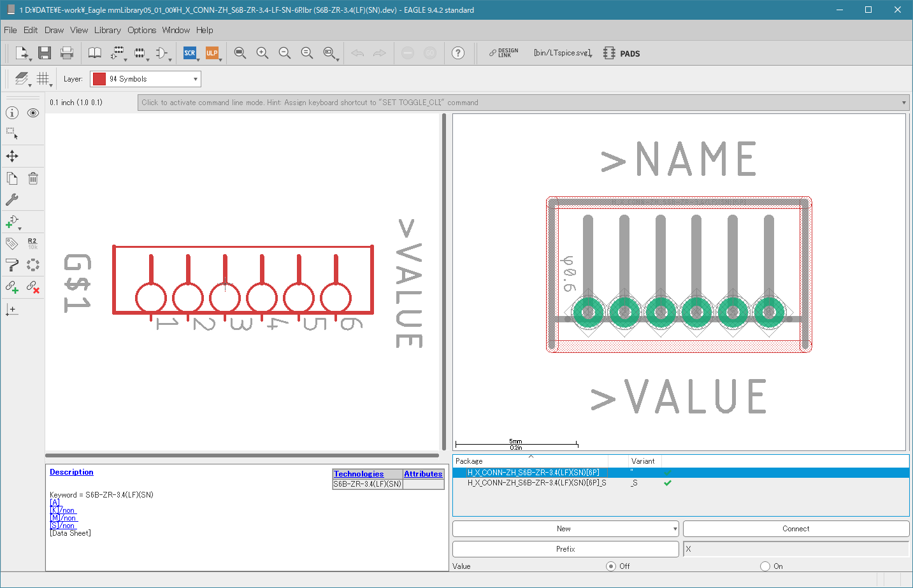
Task: Open the Technologies link
Action: (359, 474)
